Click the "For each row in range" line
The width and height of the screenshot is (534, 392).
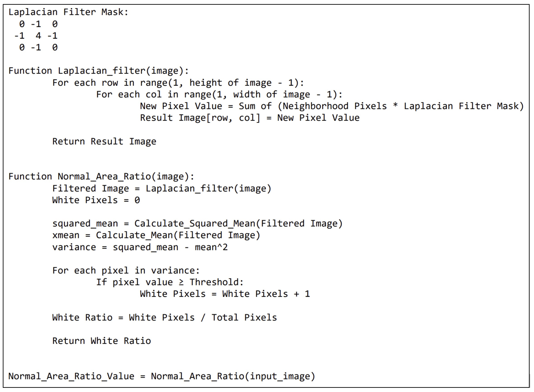178,83
